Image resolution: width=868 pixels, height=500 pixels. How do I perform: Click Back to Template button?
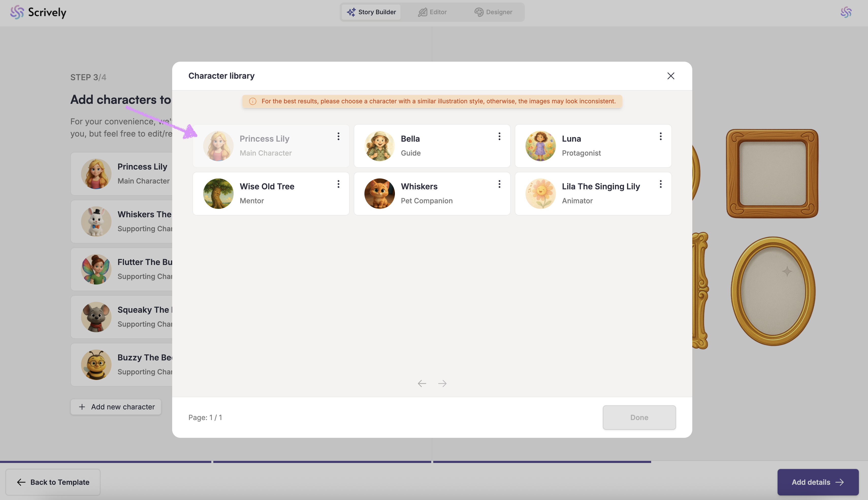pos(53,482)
